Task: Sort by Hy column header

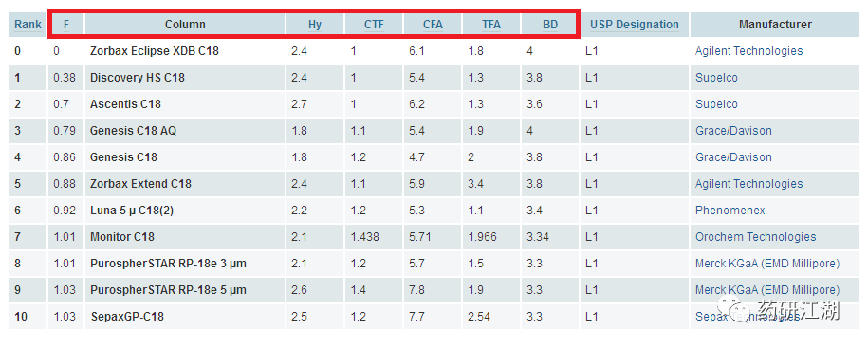Action: [315, 25]
